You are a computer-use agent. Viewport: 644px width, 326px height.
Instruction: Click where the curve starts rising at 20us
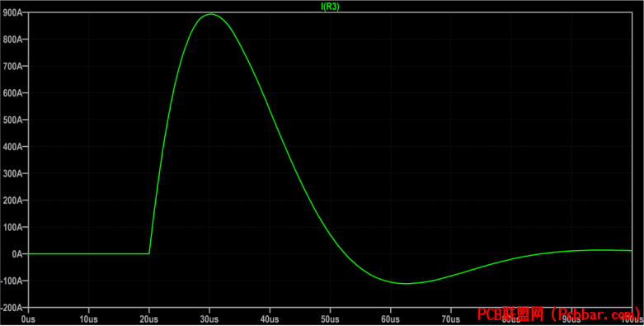coord(149,253)
